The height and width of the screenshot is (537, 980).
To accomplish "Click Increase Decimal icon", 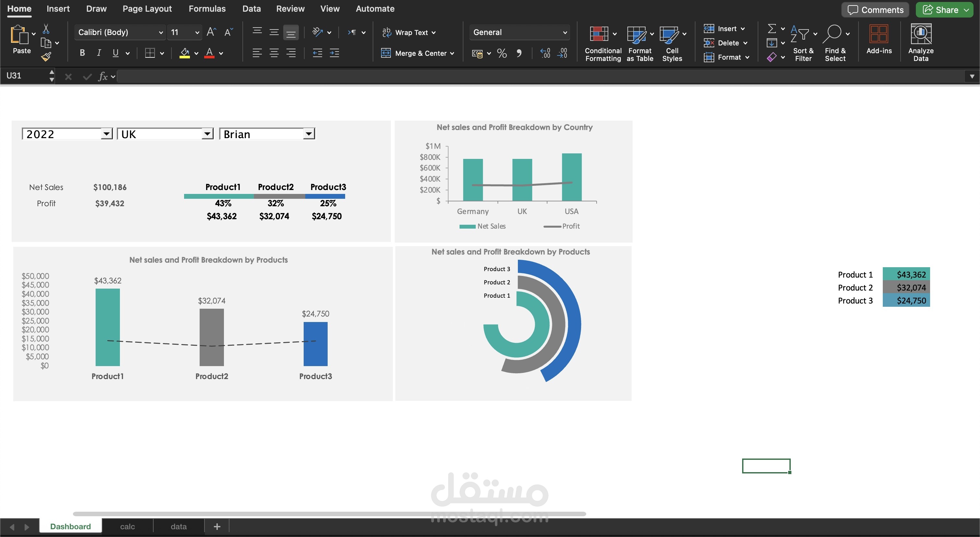I will pos(545,53).
